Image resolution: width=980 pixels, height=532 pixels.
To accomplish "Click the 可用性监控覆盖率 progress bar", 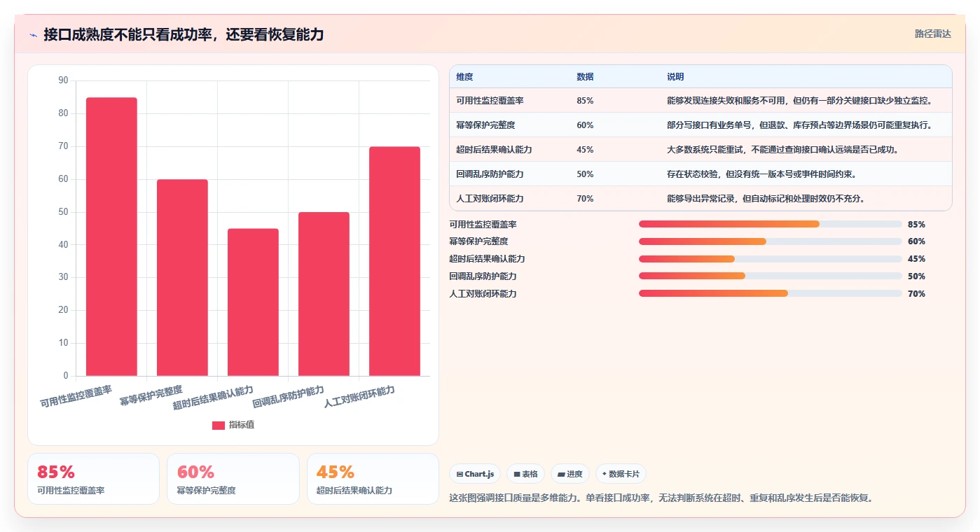I will tap(771, 224).
